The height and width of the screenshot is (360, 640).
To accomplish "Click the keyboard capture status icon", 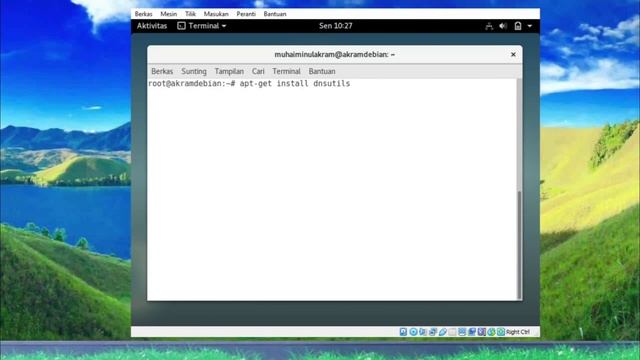I will [501, 332].
